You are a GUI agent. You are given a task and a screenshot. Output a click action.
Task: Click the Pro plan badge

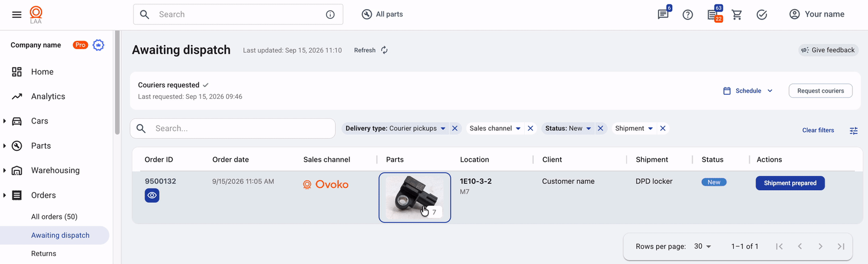tap(81, 45)
